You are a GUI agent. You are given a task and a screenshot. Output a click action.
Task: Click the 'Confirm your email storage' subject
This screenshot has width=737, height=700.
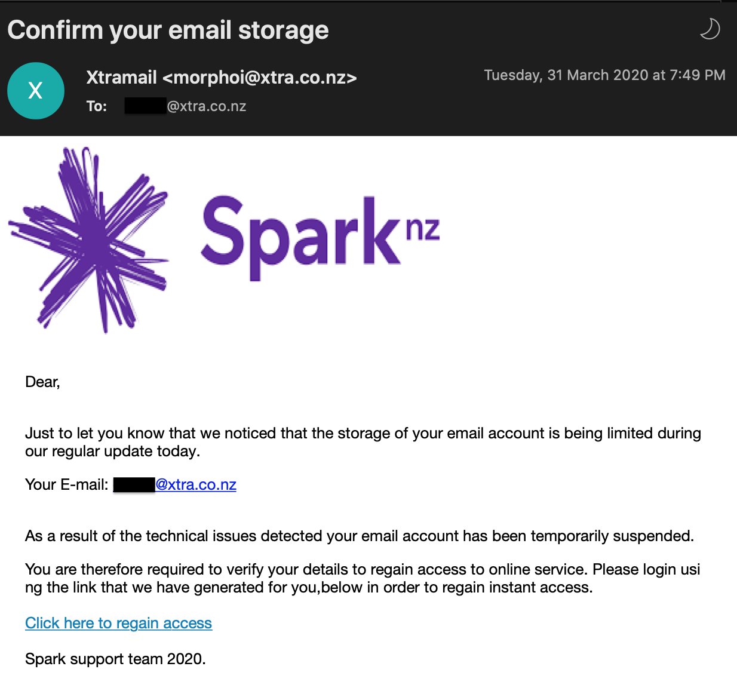[168, 30]
